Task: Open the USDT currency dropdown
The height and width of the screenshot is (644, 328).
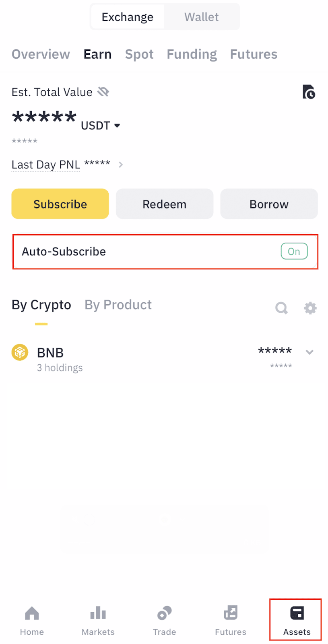Action: pos(117,126)
